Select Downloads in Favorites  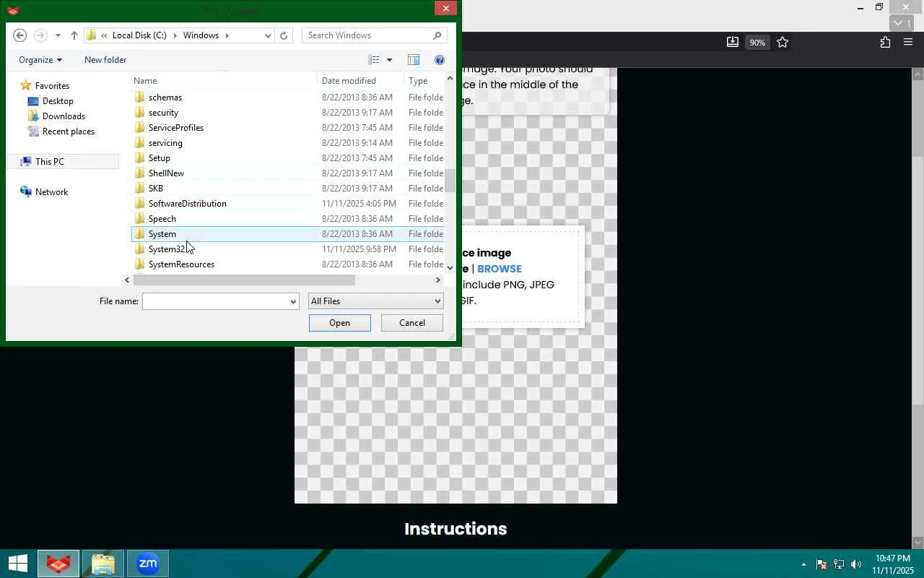point(64,116)
